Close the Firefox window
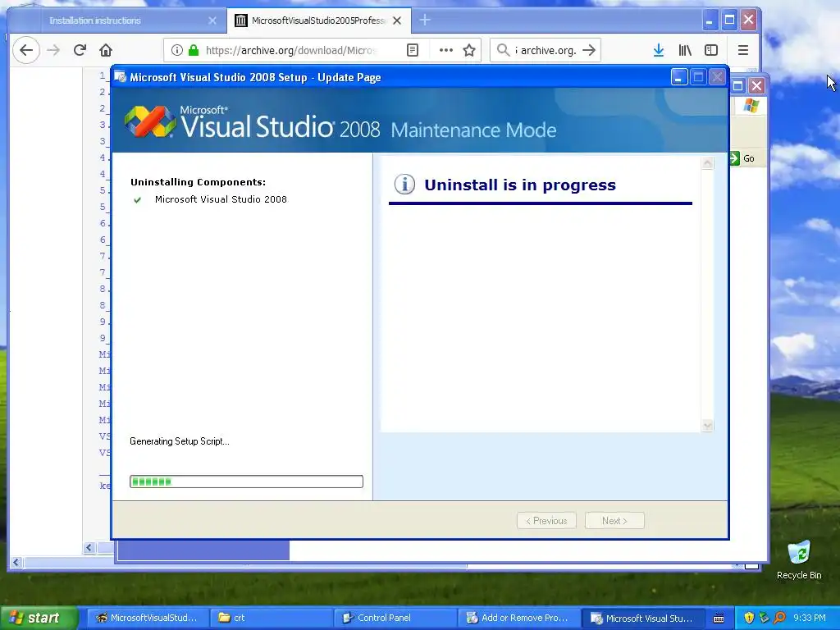Screen dimensions: 840x630 click(748, 21)
